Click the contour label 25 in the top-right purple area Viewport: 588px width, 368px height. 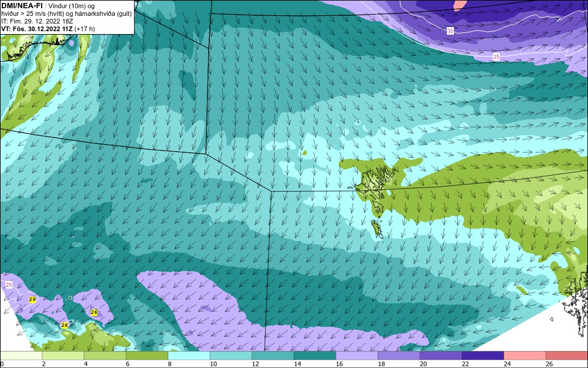point(496,56)
